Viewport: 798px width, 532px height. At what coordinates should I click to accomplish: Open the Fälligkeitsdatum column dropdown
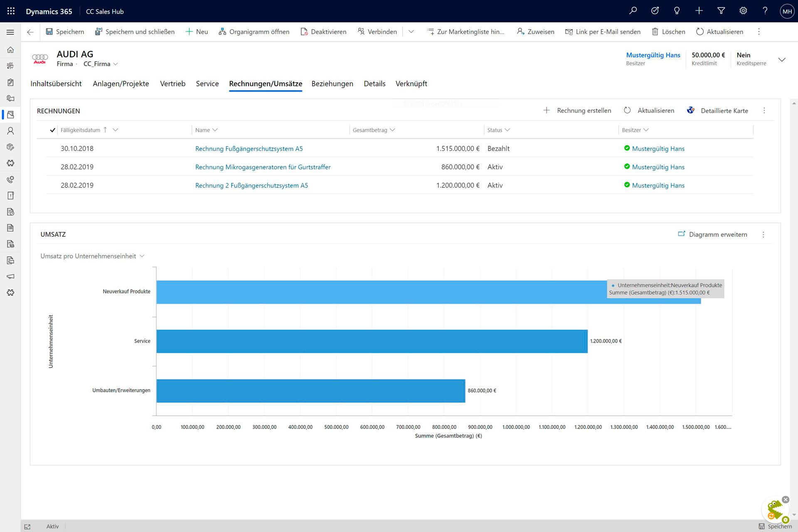pos(116,130)
